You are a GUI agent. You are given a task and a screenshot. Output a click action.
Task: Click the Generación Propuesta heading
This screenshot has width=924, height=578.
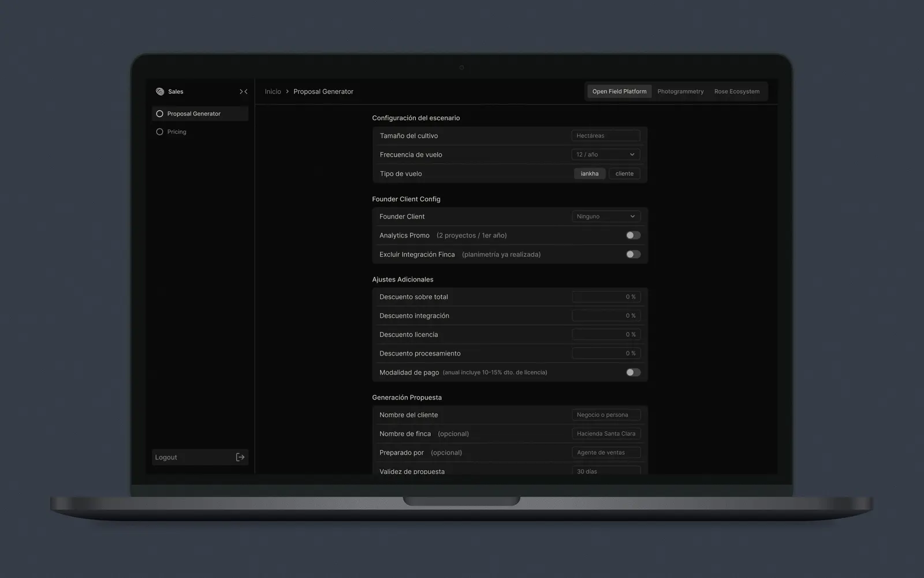[x=407, y=398]
